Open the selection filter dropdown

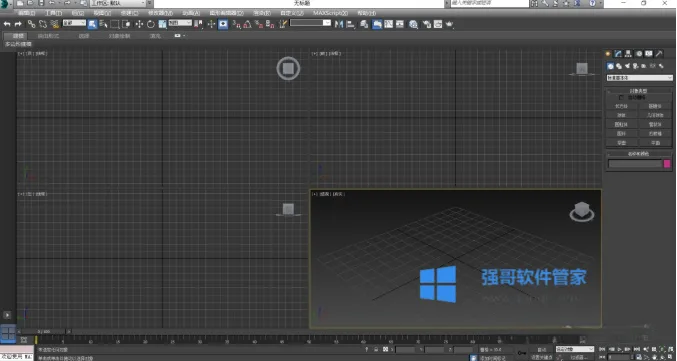[74, 22]
